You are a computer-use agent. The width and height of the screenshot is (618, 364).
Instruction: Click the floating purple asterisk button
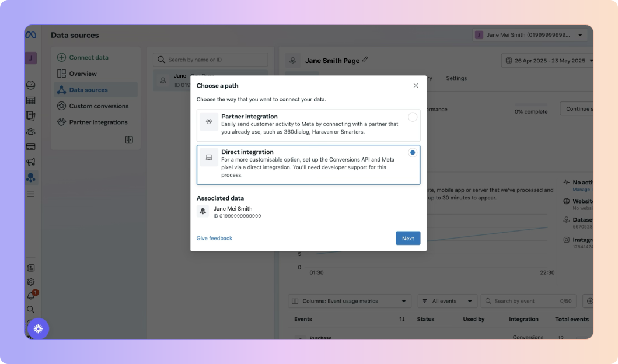(39, 328)
